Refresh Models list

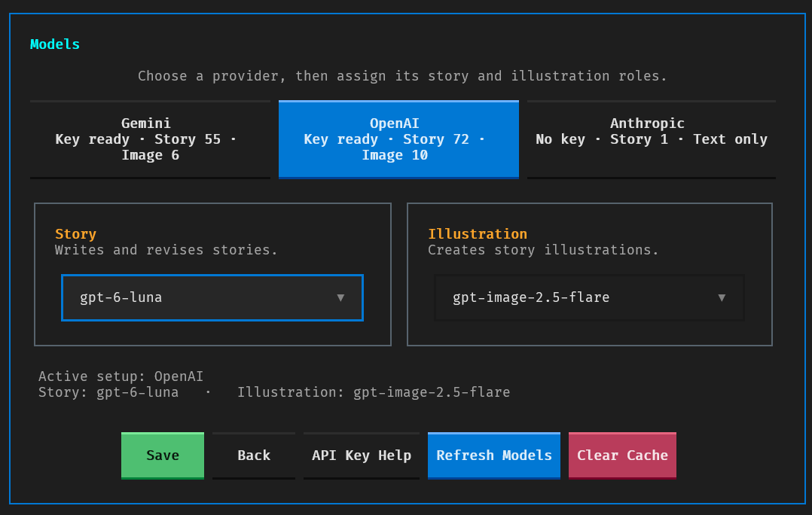(x=494, y=456)
